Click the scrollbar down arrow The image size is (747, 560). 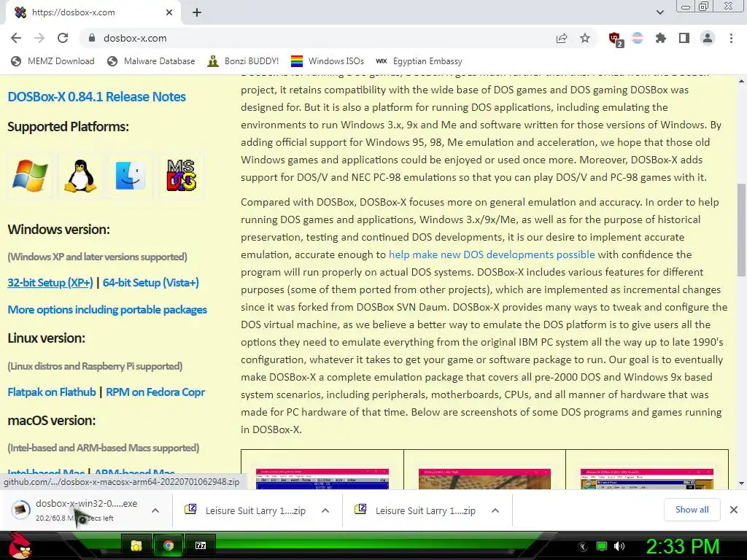coord(741,483)
